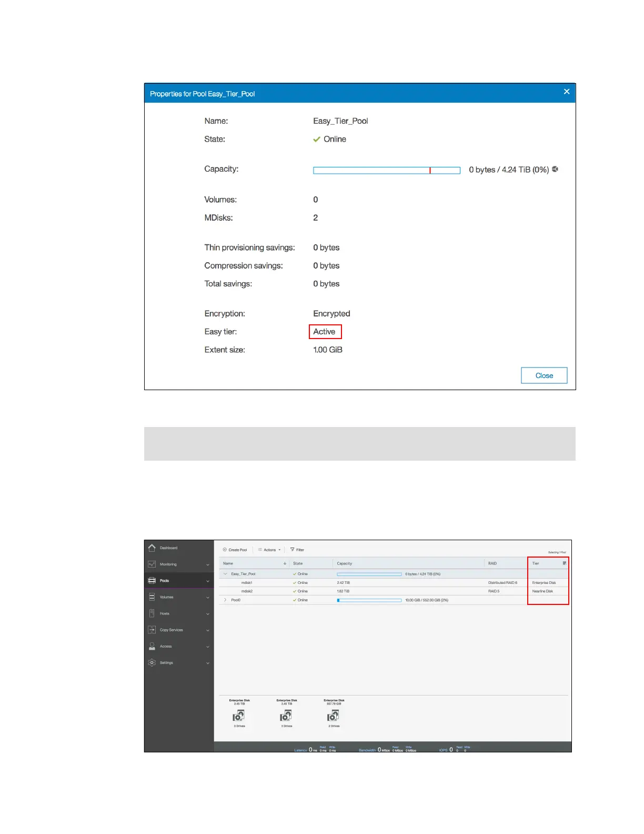Expand the Pools menu chevron

point(208,581)
